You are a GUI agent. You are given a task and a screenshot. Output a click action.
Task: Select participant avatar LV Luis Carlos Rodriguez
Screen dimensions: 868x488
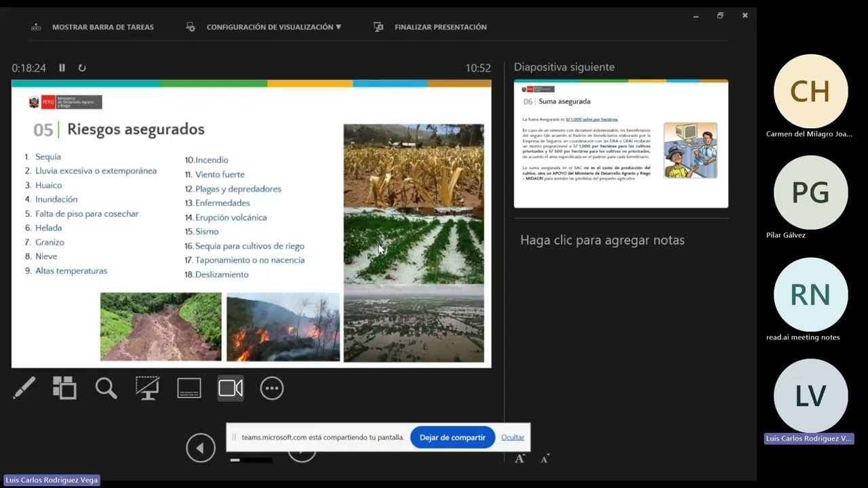pyautogui.click(x=810, y=396)
